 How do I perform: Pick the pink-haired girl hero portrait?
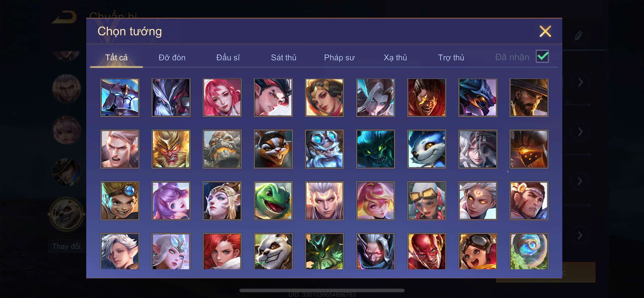point(222,97)
